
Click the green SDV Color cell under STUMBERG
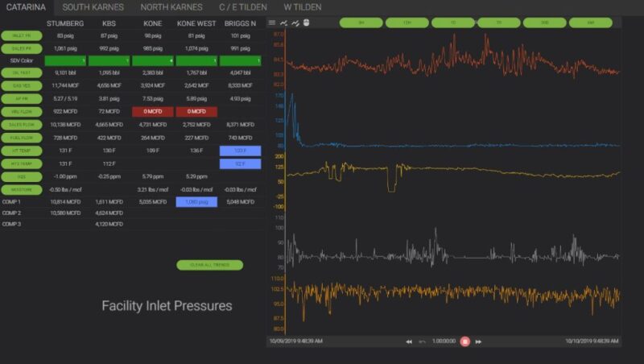point(65,61)
